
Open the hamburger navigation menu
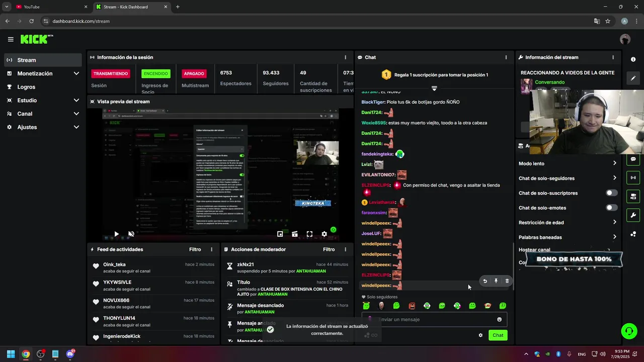(x=11, y=39)
